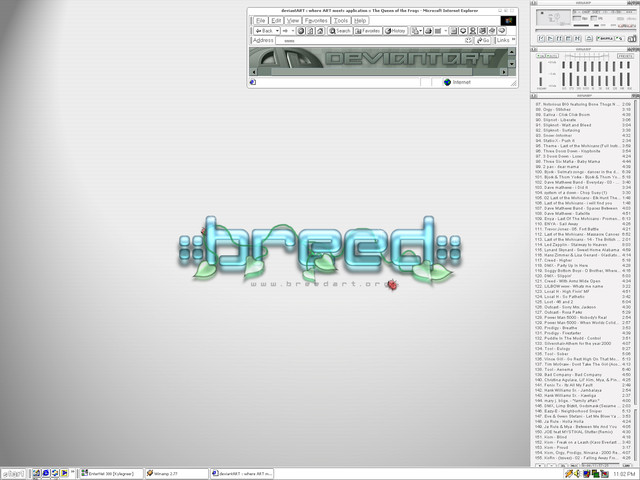
Task: Open the equalizer Presets menu
Action: pos(625,56)
